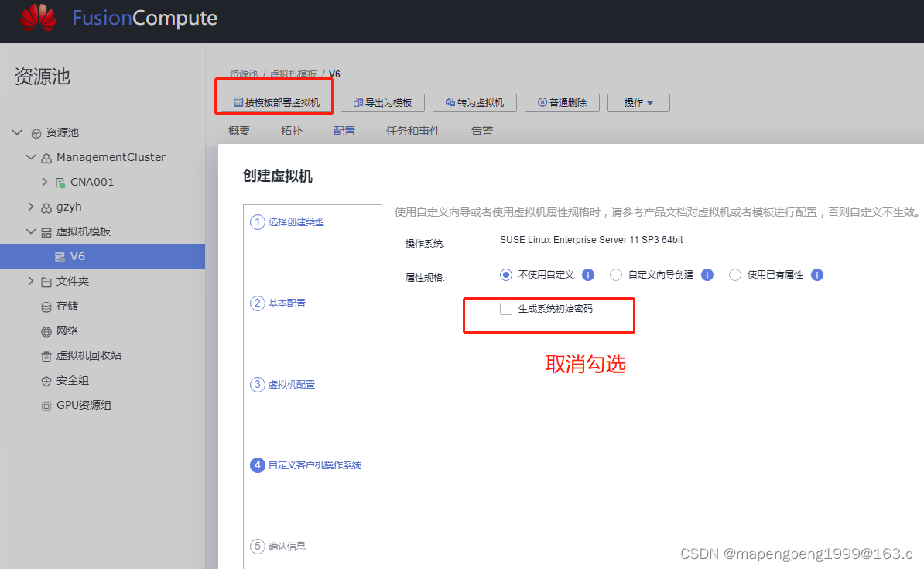Click step 3 circle 虚拟机配置
This screenshot has width=924, height=569.
click(258, 385)
